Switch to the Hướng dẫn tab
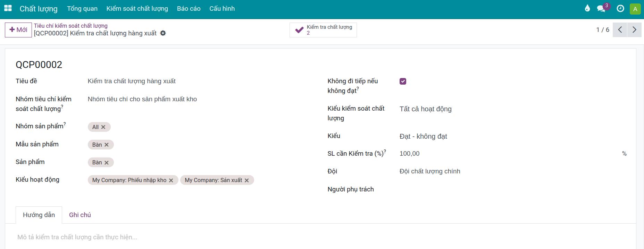This screenshot has height=249, width=644. pos(39,215)
